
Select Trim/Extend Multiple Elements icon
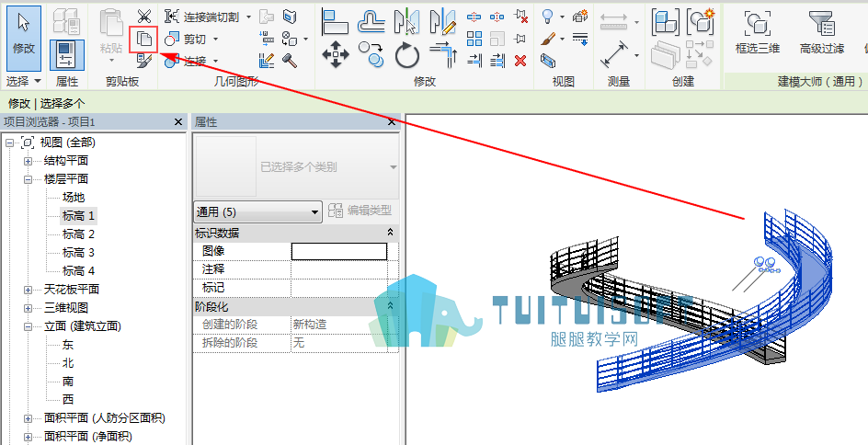tap(497, 61)
